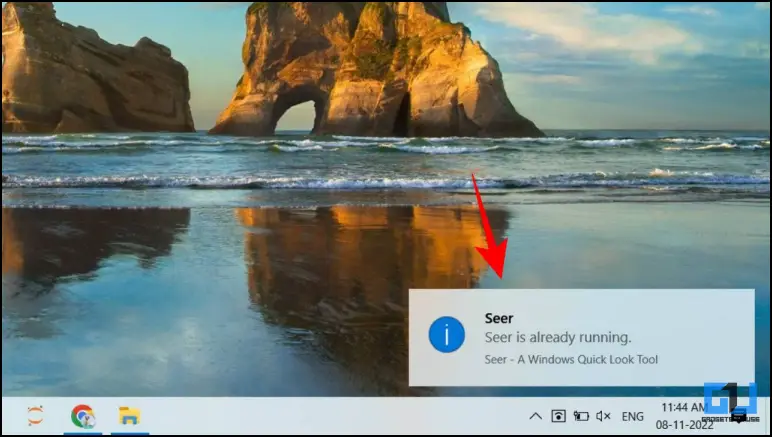
Task: Expand the hidden tray icons chevron
Action: coord(536,416)
